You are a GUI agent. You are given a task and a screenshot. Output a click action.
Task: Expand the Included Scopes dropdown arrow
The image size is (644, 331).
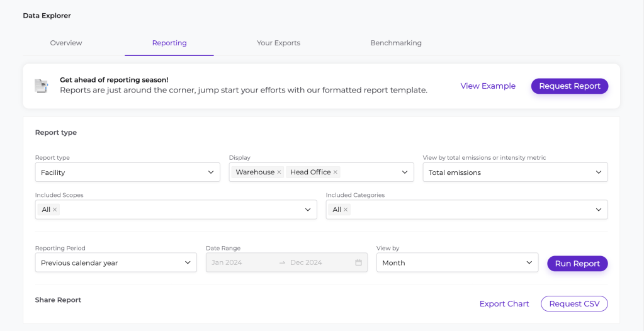tap(308, 210)
